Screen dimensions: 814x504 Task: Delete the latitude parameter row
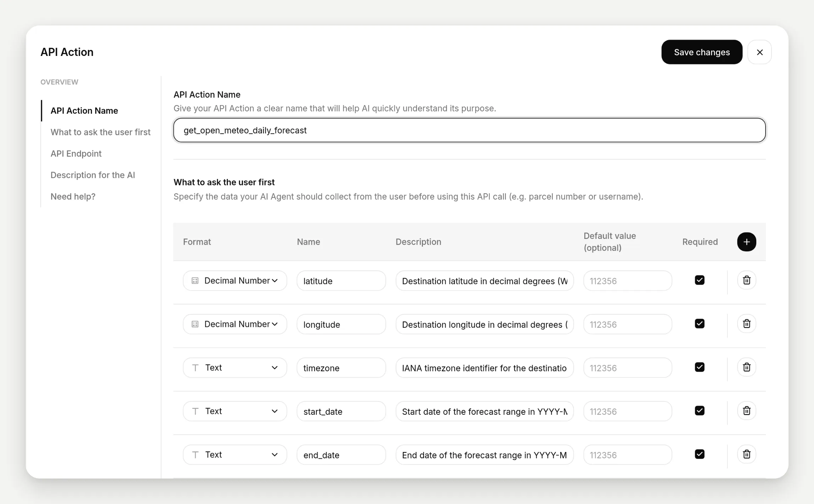(x=746, y=280)
